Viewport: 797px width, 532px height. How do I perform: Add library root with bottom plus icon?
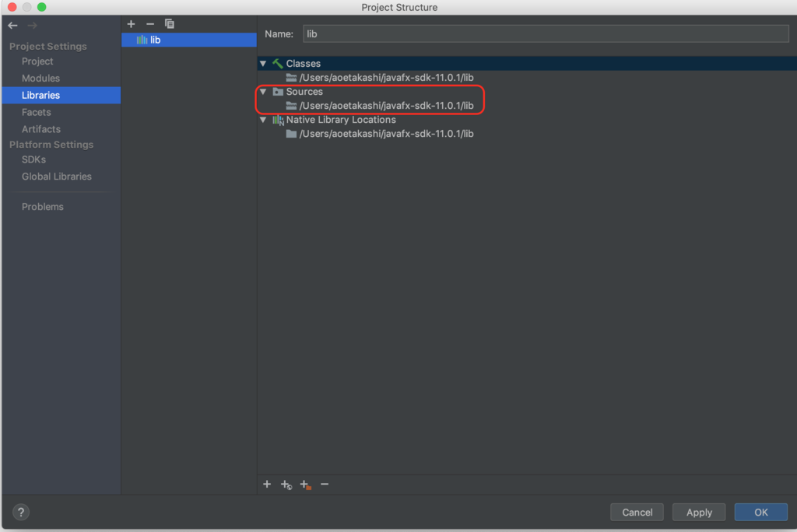coord(267,485)
